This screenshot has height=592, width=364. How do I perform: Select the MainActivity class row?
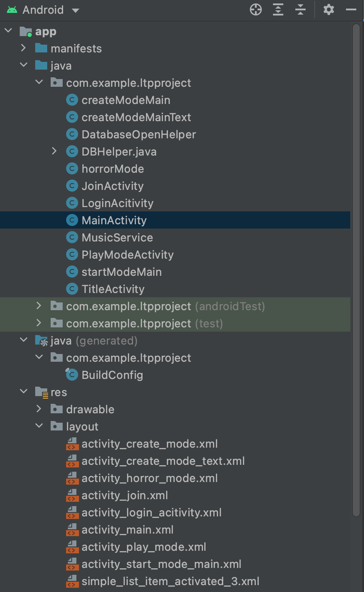(175, 220)
